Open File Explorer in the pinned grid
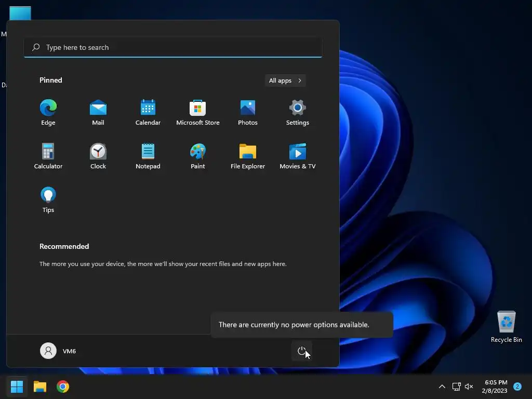The image size is (532, 399). click(248, 156)
